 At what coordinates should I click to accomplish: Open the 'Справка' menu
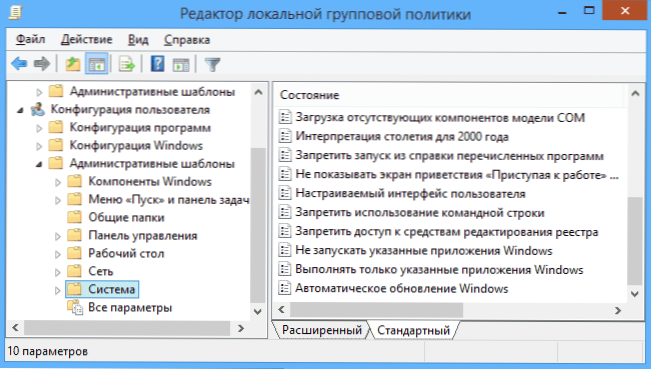click(x=187, y=39)
